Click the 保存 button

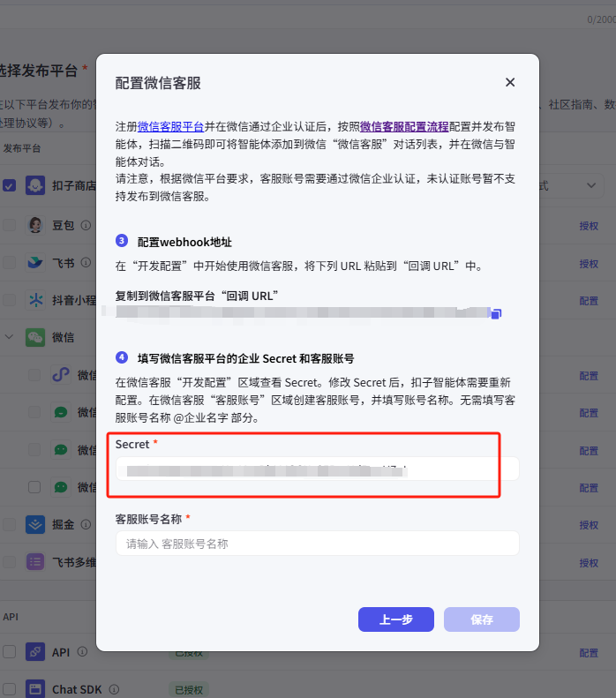click(x=481, y=619)
